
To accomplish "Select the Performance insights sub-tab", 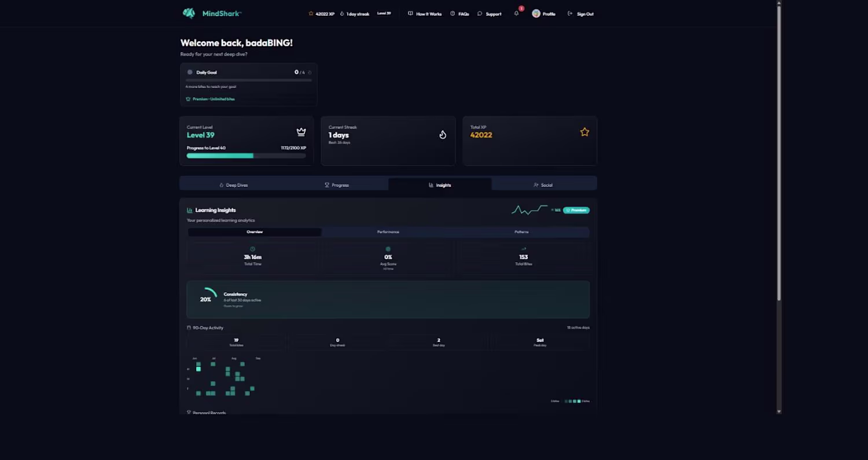I will (388, 232).
